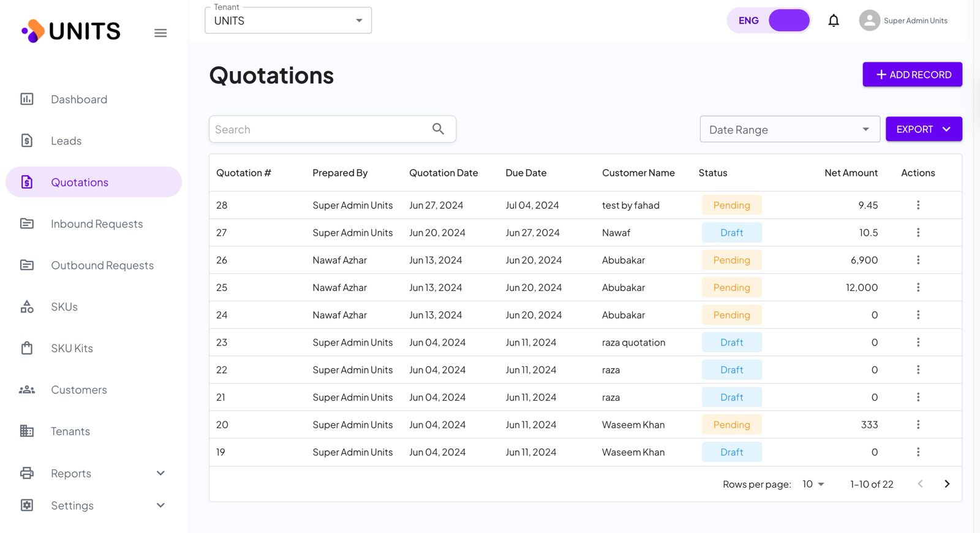This screenshot has width=980, height=533.
Task: Expand the Reports submenu chevron
Action: pyautogui.click(x=160, y=473)
